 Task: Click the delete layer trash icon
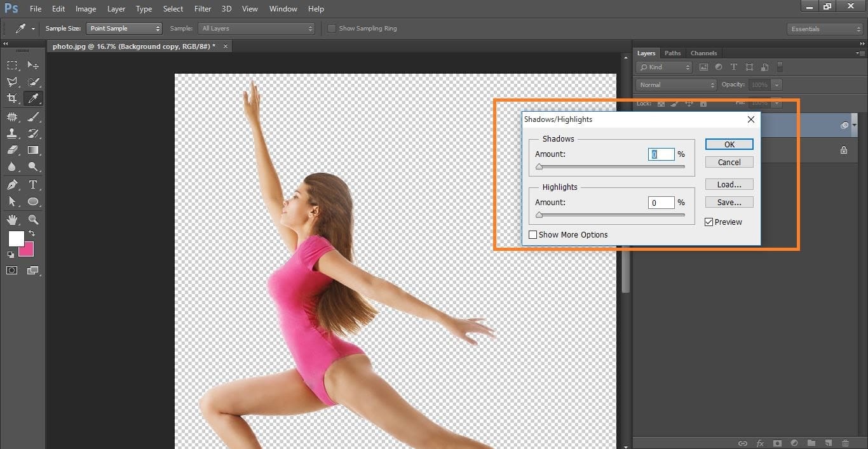pyautogui.click(x=845, y=443)
